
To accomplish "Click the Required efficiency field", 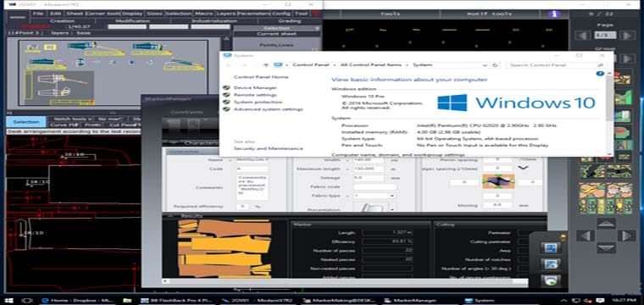I will (242, 207).
